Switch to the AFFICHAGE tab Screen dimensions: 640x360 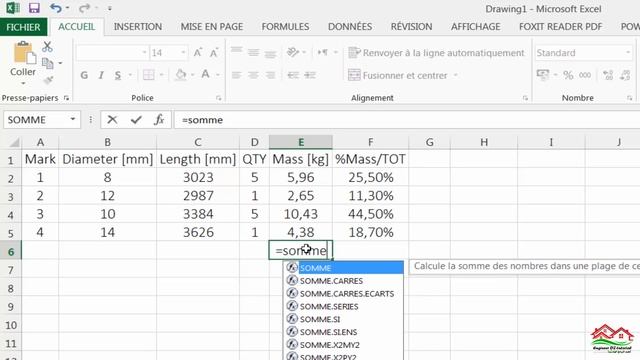click(x=476, y=27)
